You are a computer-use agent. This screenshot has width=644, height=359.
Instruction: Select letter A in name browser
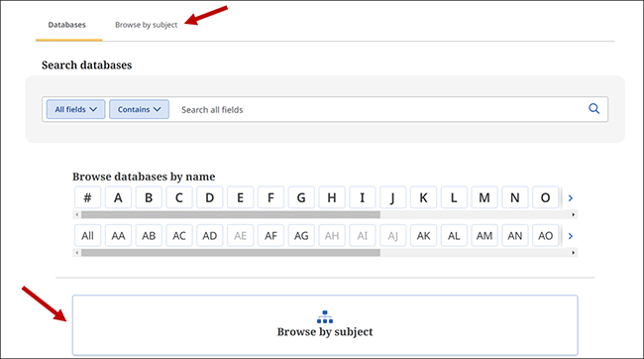click(118, 197)
